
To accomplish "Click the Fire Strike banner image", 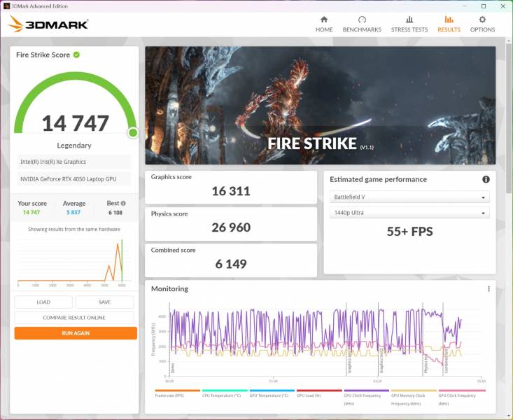I will (321, 105).
